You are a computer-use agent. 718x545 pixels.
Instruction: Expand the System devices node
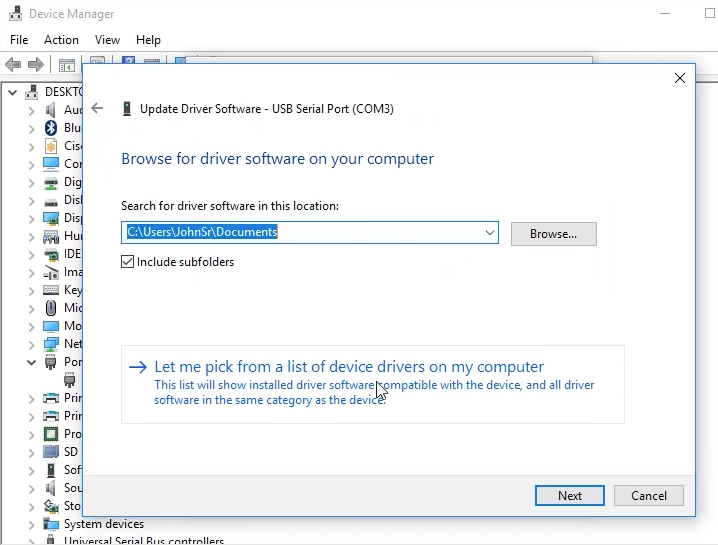tap(31, 524)
